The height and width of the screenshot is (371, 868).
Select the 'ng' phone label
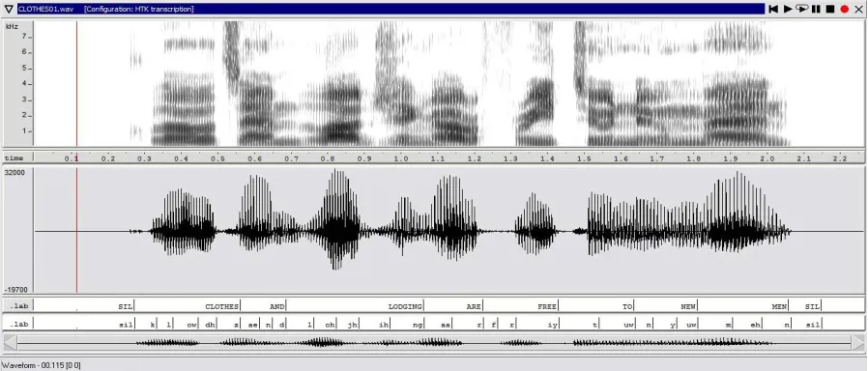[x=418, y=326]
